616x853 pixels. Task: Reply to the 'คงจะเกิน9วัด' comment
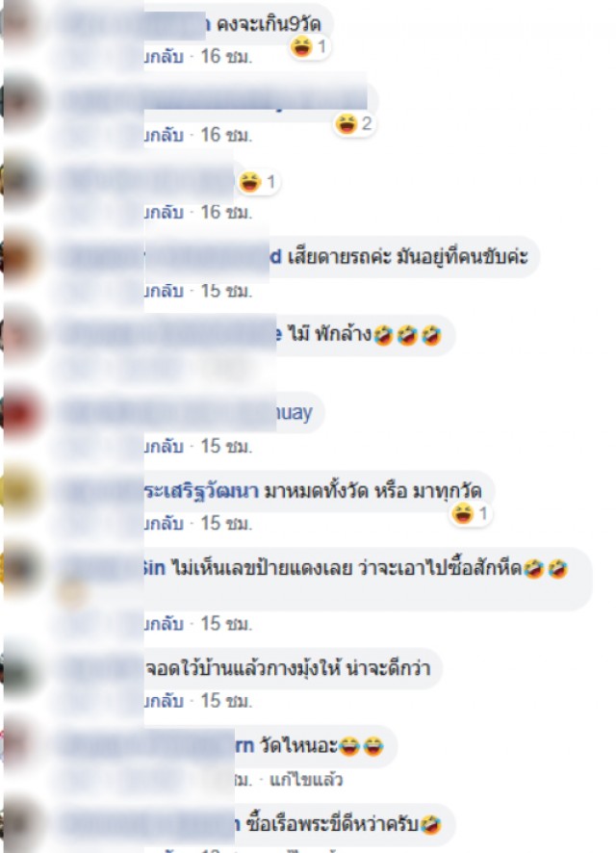coord(164,57)
